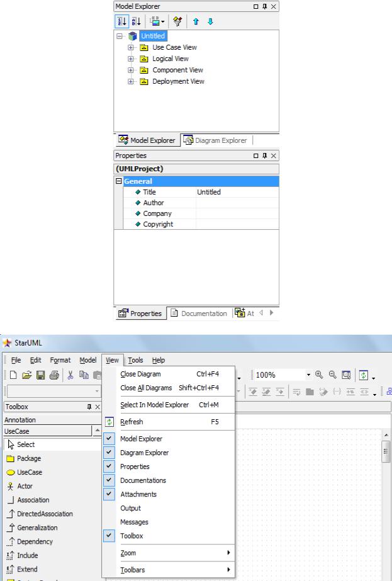Screen dimensions: 392x581
Task: Collapse the General properties section
Action: pyautogui.click(x=118, y=181)
